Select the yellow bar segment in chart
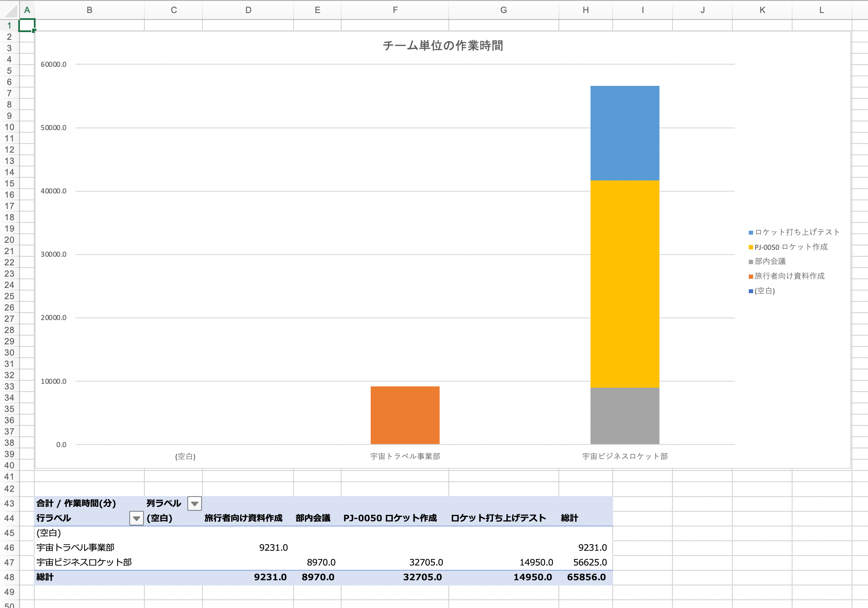This screenshot has height=608, width=868. coord(625,284)
